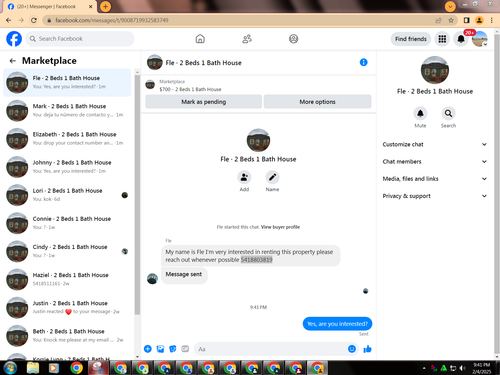Expand Chat members section
The height and width of the screenshot is (375, 500).
click(435, 162)
